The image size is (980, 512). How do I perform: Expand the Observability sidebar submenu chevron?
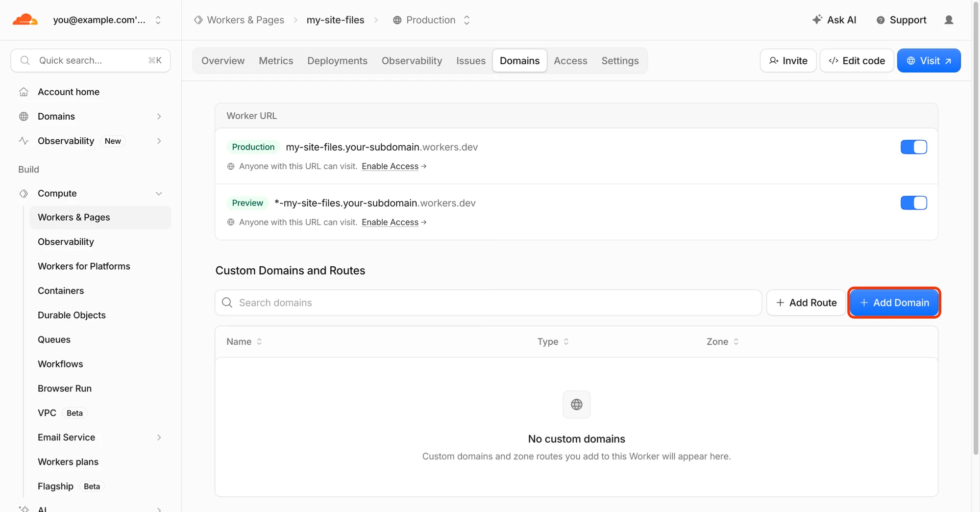coord(159,141)
